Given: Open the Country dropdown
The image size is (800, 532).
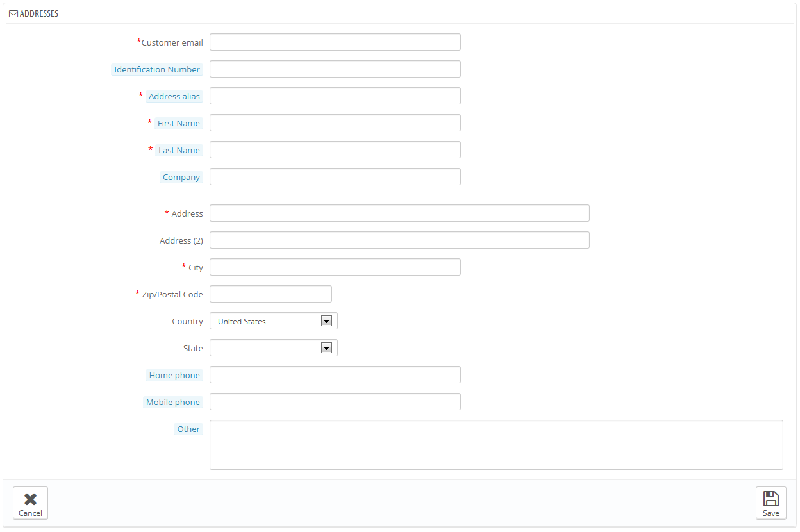Looking at the screenshot, I should [x=274, y=321].
